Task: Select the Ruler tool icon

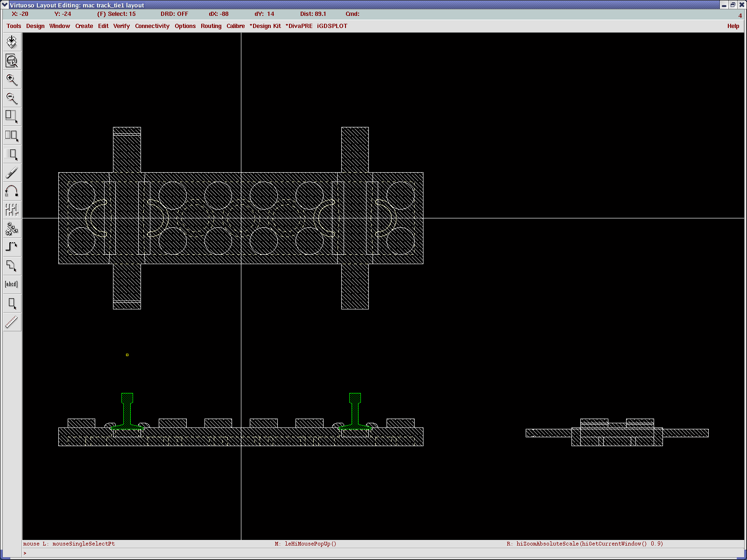Action: tap(12, 322)
